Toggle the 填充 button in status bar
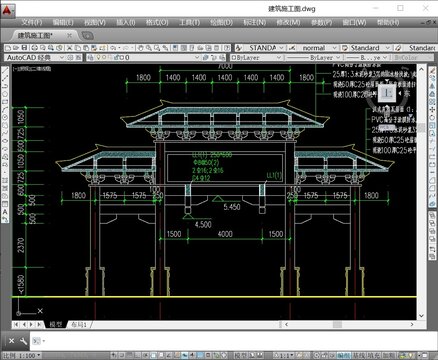Viewport: 438px width, 360px height. [373, 355]
